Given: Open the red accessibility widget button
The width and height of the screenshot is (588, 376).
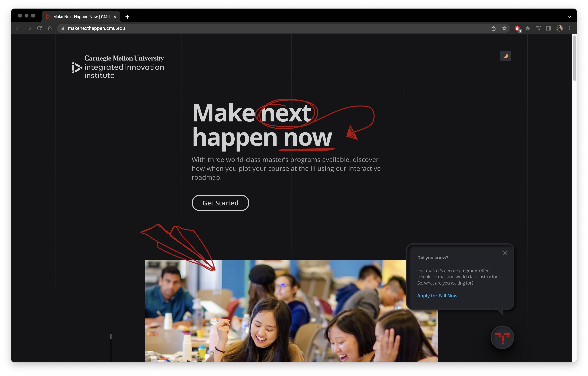Looking at the screenshot, I should click(502, 337).
